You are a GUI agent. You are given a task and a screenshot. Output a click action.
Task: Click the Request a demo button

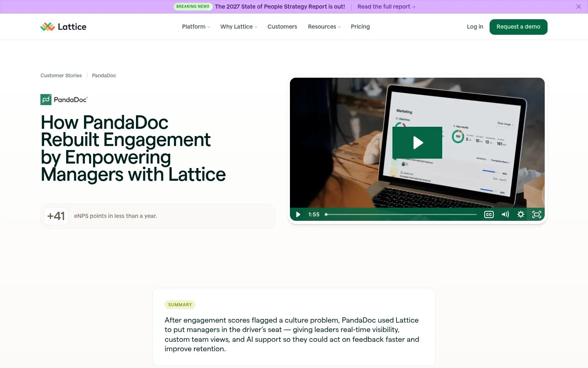pos(519,27)
